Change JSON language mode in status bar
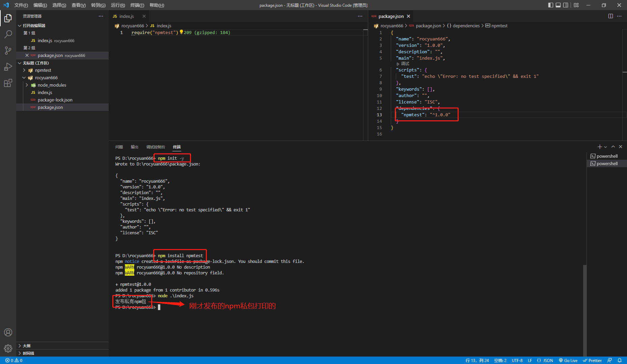 (545, 360)
